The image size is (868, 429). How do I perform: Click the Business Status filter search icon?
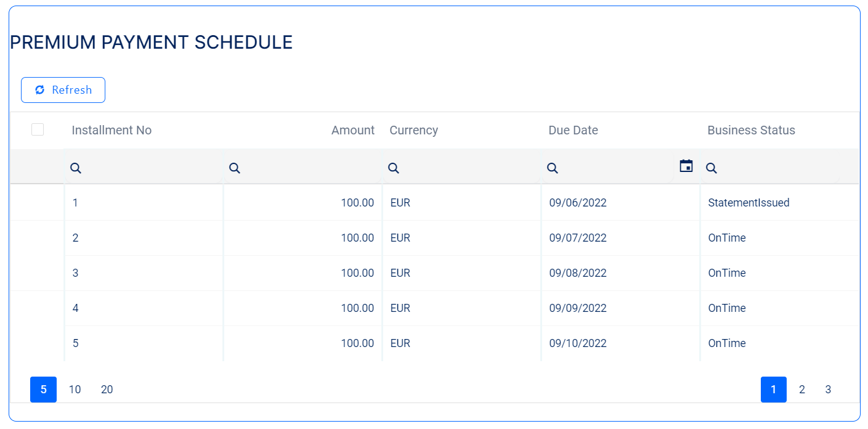[x=712, y=168]
